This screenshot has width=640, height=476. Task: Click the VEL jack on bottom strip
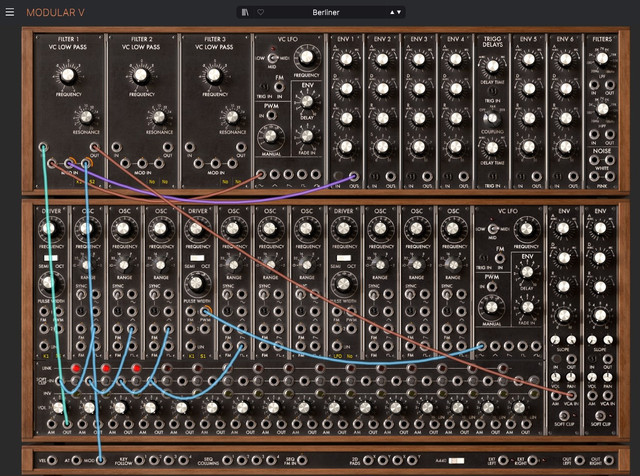pyautogui.click(x=52, y=460)
